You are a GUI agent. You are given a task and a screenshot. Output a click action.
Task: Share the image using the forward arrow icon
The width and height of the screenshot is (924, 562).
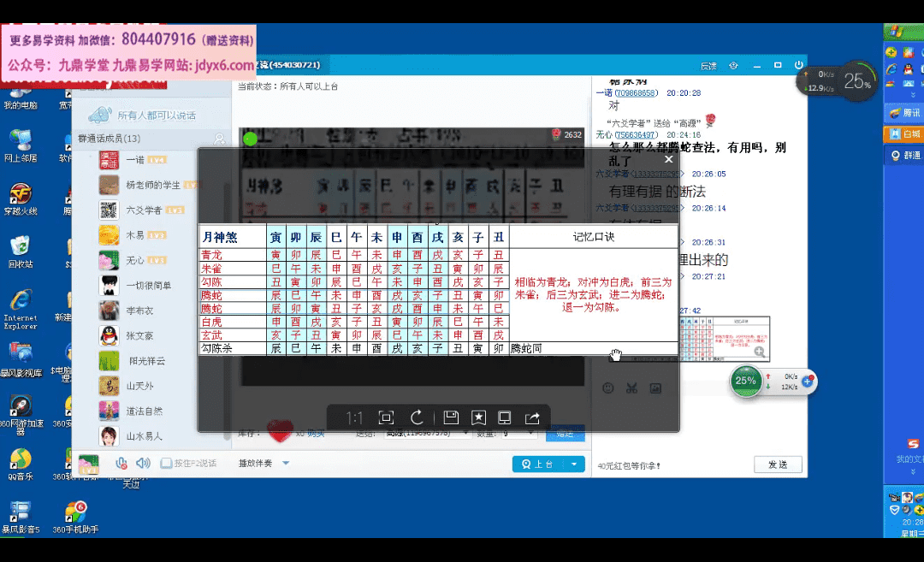[x=532, y=417]
